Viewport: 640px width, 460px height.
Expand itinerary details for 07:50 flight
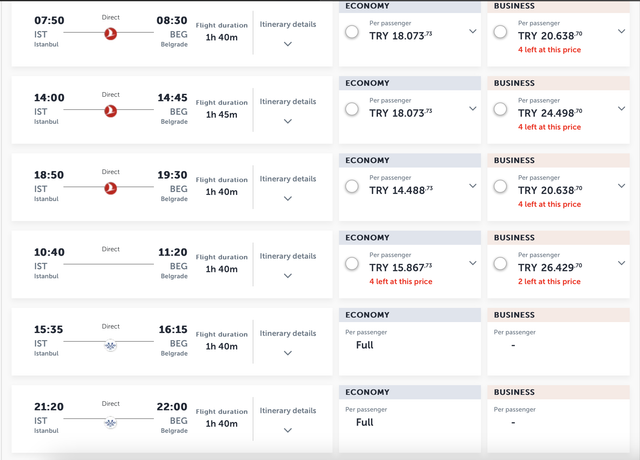coord(288,44)
